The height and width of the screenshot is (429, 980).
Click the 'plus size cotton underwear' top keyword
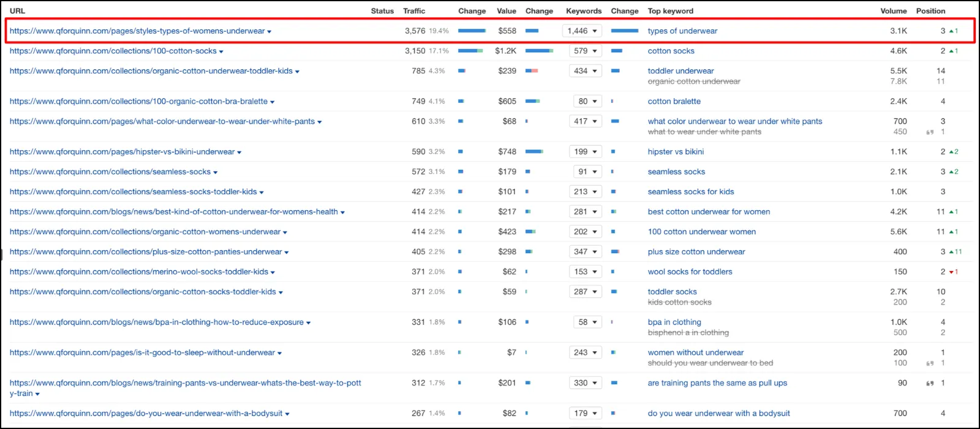point(696,252)
